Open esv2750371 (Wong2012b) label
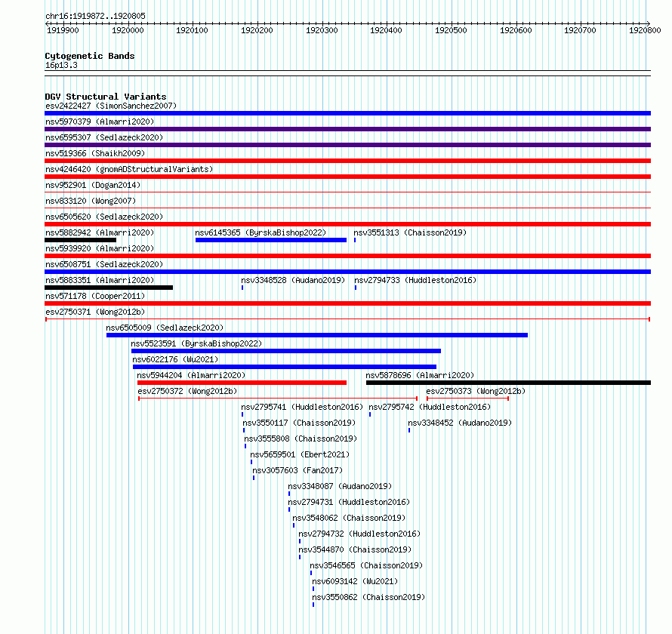 [x=95, y=312]
